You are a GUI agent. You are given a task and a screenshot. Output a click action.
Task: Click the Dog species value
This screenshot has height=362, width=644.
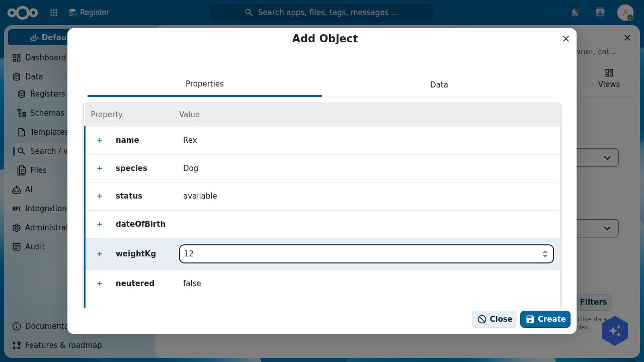[191, 168]
